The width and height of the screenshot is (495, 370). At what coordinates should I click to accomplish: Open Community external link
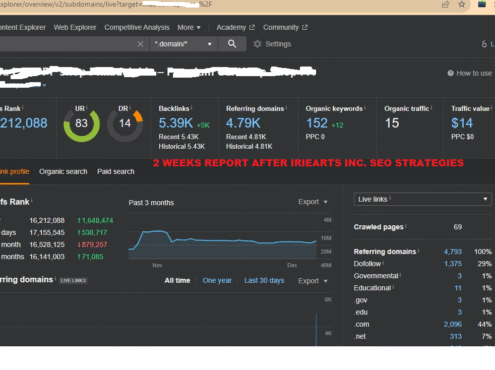(285, 27)
